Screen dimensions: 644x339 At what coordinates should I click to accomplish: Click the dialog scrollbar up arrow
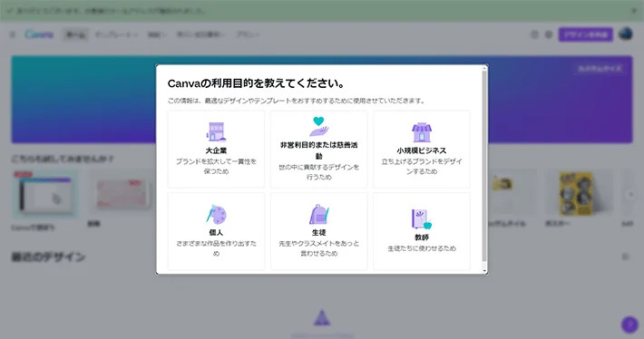[x=484, y=68]
